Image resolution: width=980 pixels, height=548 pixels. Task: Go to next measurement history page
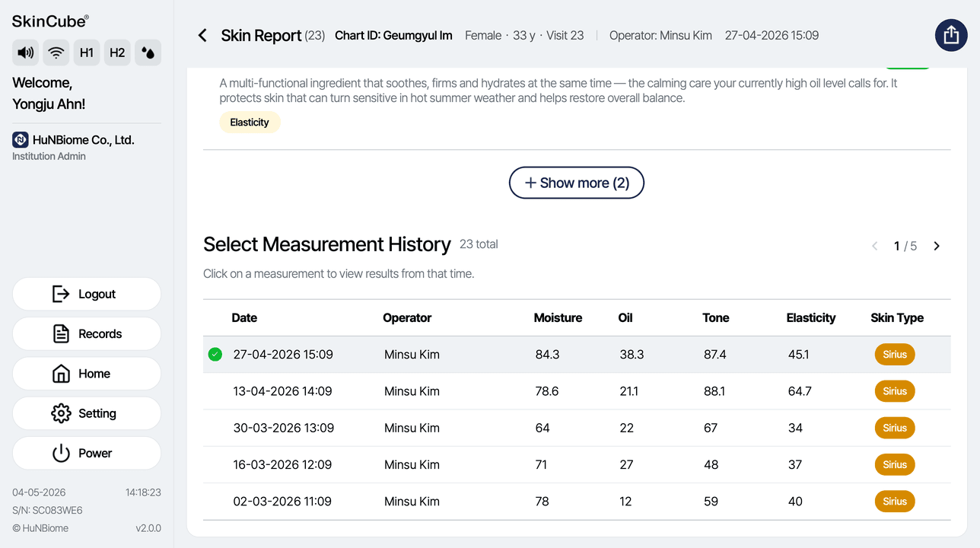point(937,246)
